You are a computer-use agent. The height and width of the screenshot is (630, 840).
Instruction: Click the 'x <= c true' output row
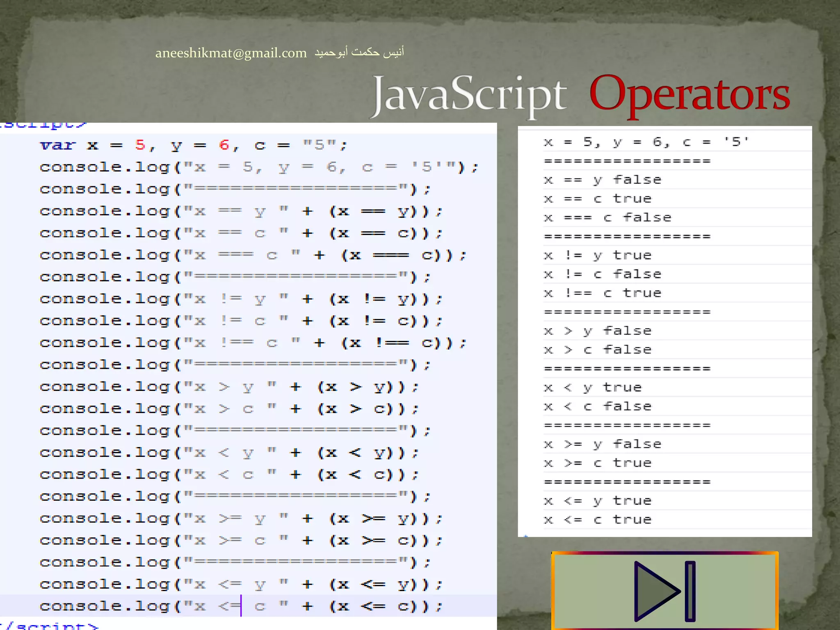tap(597, 519)
